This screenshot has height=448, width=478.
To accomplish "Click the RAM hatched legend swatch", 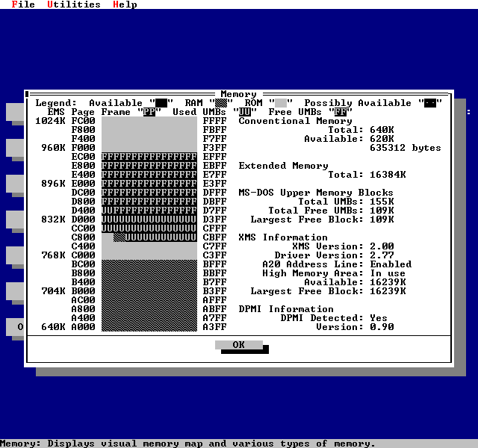I will coord(221,103).
